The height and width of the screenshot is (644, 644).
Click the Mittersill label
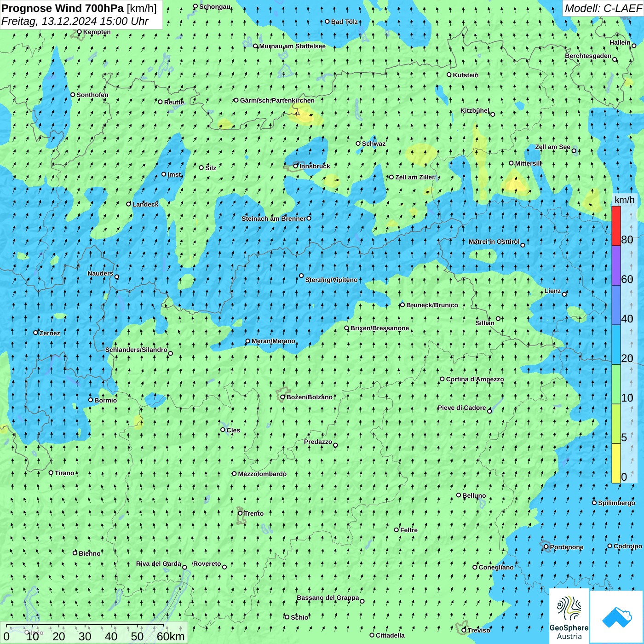point(528,163)
